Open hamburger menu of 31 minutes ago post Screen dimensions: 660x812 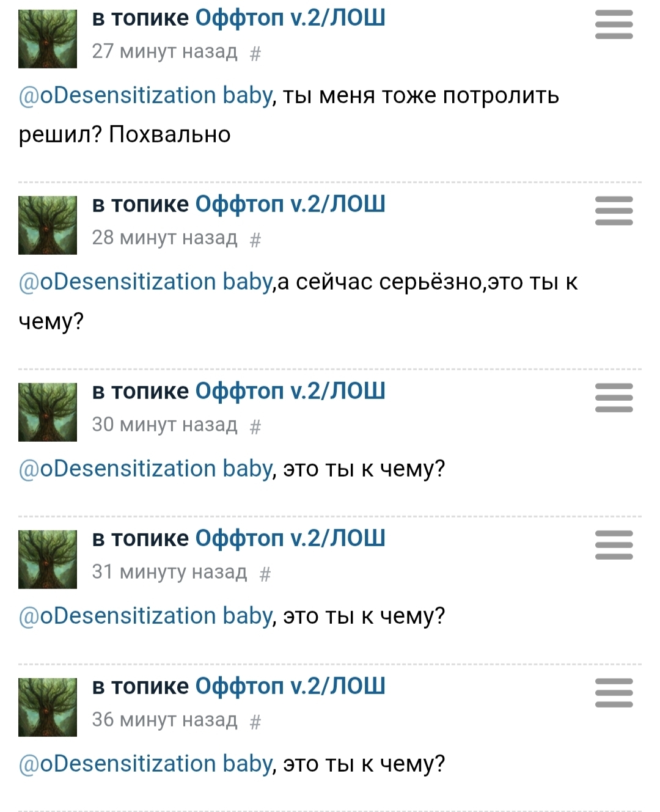click(614, 546)
